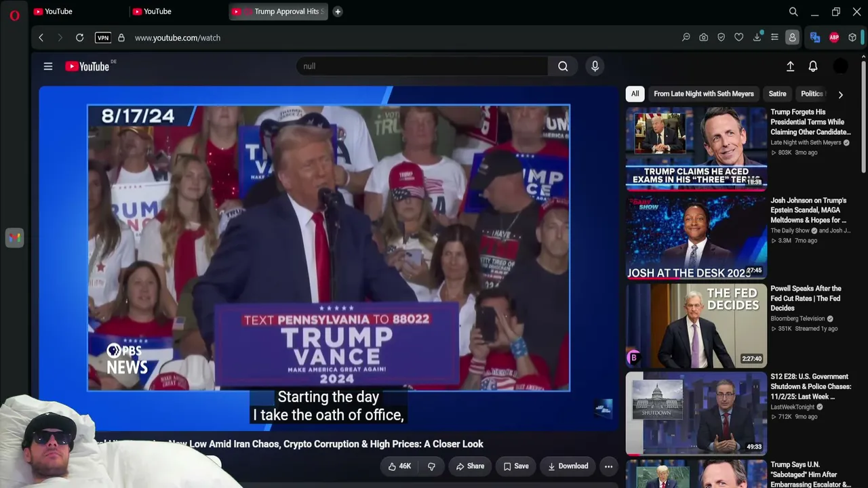Open more actions three-dot menu

(608, 466)
